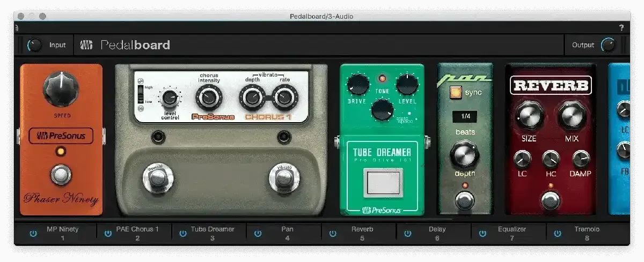Screen dimensions: 644x262
Task: Open help with the question mark icon
Action: pos(621,27)
